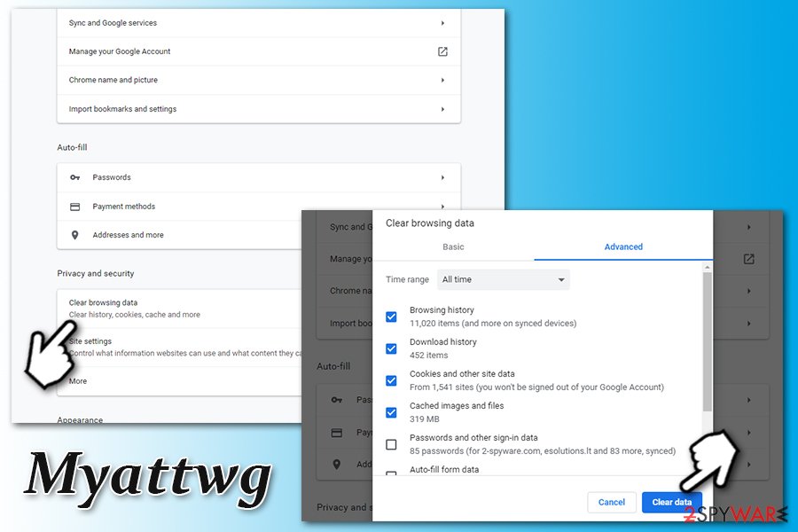
Task: Expand dimmed Sync row arrow behind the dialog
Action: [748, 227]
